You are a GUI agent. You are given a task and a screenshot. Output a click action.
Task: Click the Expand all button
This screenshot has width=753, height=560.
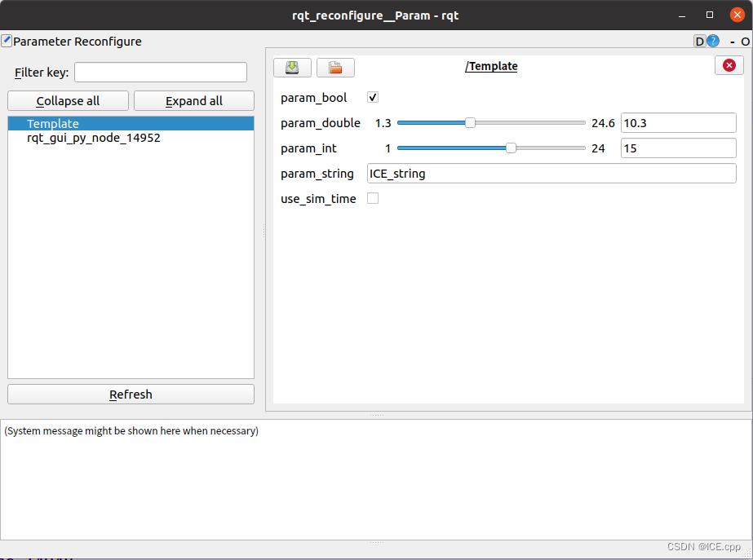193,100
